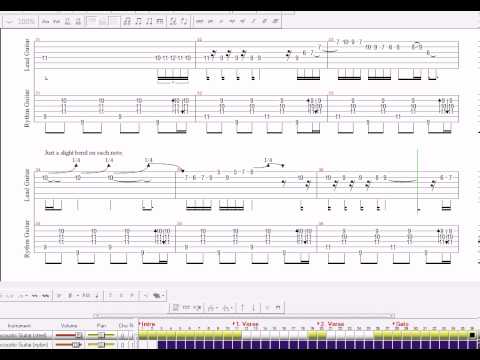Click the first beamed-notes icon in top toolbar
This screenshot has width=480, height=360.
[x=127, y=21]
